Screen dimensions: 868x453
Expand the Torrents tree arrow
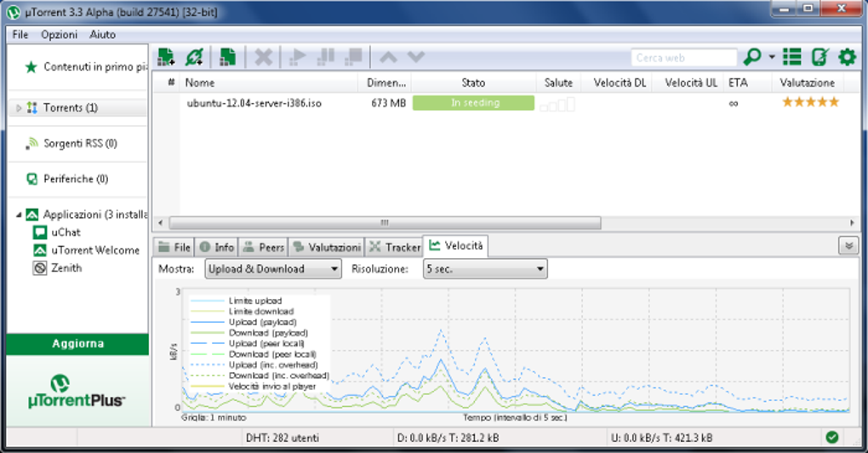(18, 108)
